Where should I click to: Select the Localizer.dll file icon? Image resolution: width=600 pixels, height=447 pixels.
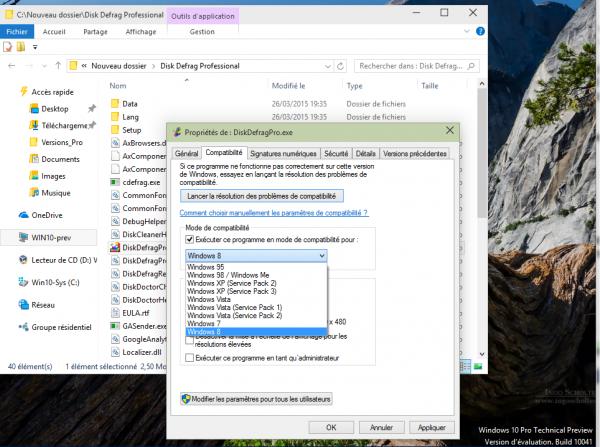tap(115, 352)
